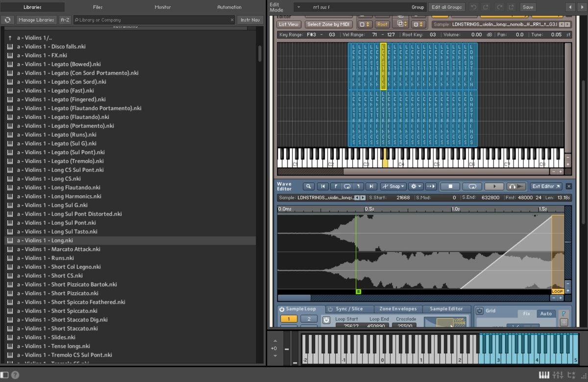Click the loop region jump button
This screenshot has width=588, height=382.
(347, 186)
